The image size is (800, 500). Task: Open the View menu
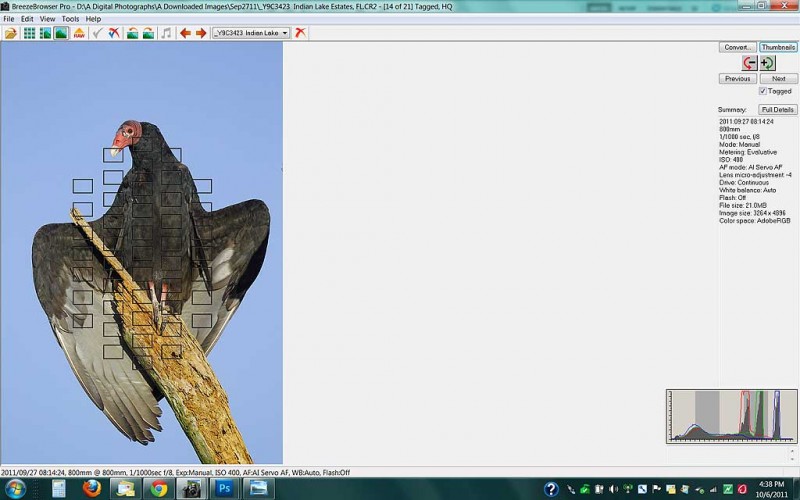[x=47, y=19]
